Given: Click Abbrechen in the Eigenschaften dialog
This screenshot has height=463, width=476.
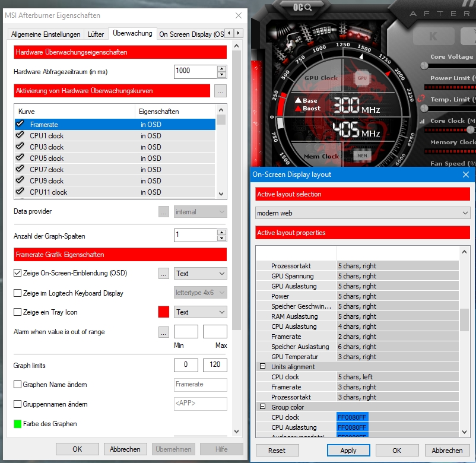Looking at the screenshot, I should (x=125, y=449).
